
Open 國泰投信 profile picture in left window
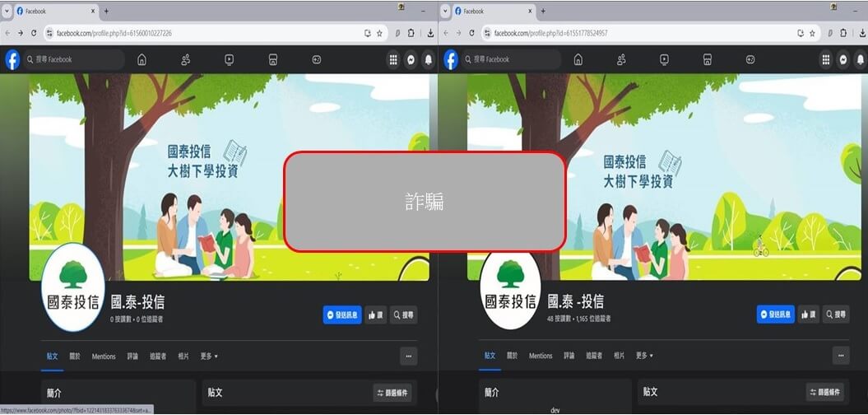click(x=73, y=287)
